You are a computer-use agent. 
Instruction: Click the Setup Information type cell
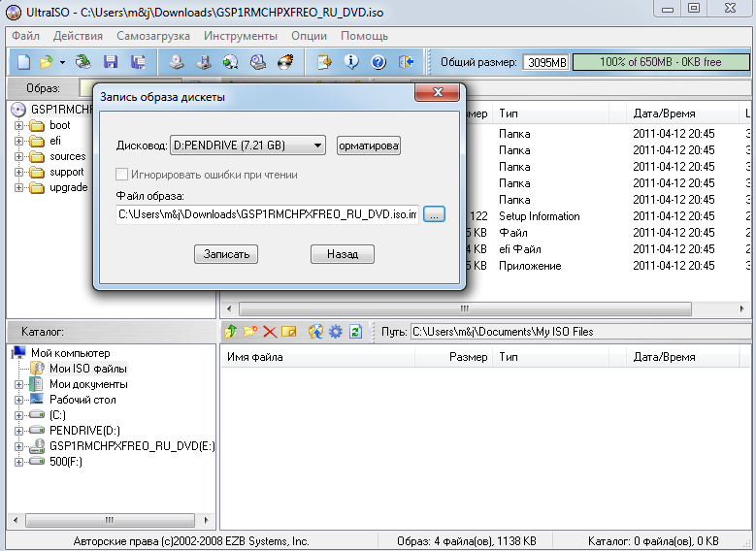539,216
